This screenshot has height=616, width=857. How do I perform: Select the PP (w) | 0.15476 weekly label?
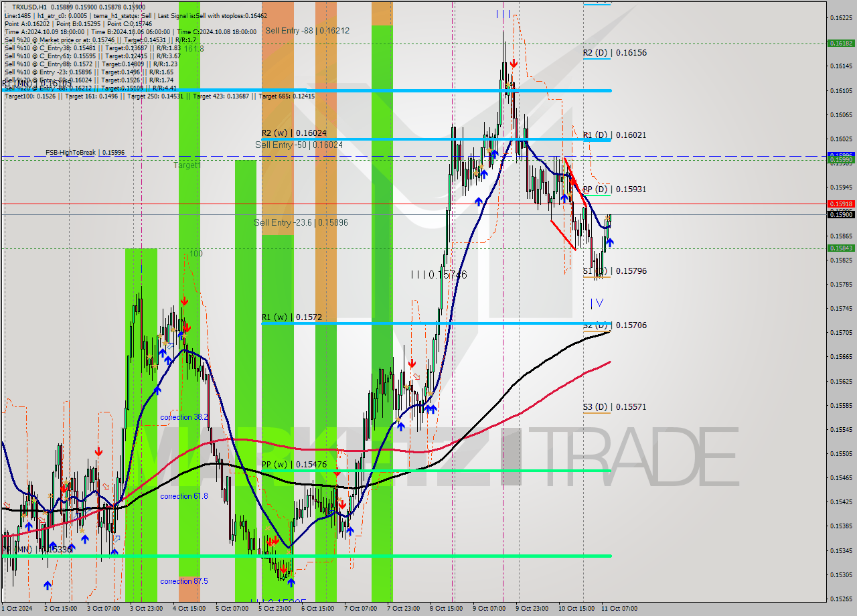tap(294, 464)
